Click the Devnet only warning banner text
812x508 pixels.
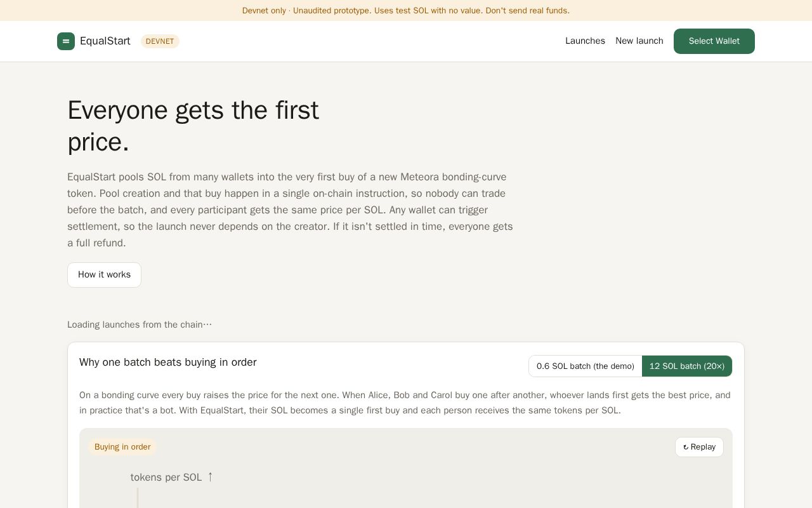(406, 11)
